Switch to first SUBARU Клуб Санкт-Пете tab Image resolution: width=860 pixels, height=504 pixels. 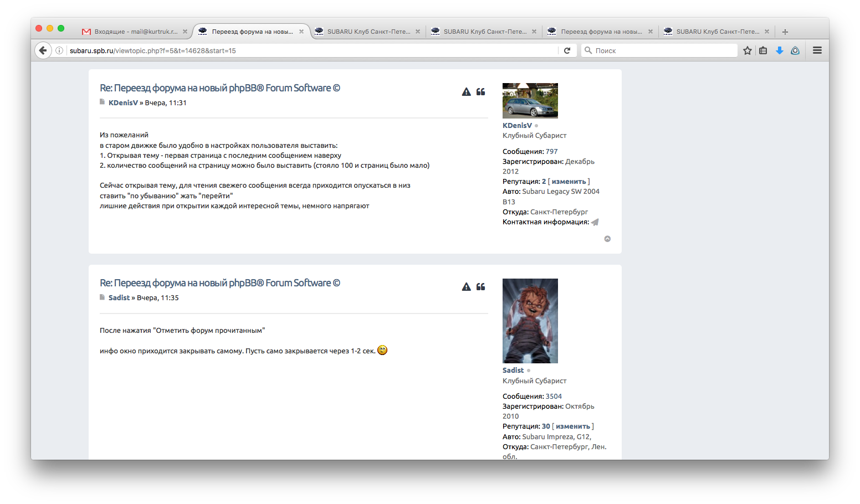[368, 32]
